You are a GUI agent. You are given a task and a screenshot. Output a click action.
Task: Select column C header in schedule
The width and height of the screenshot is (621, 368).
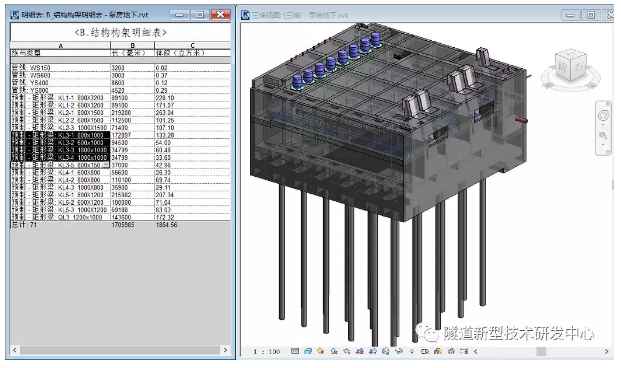coord(192,46)
